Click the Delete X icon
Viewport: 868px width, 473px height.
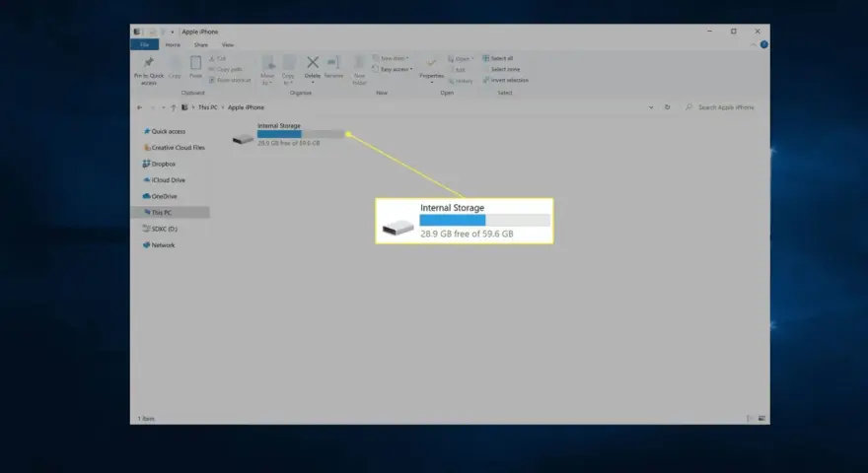click(x=313, y=62)
